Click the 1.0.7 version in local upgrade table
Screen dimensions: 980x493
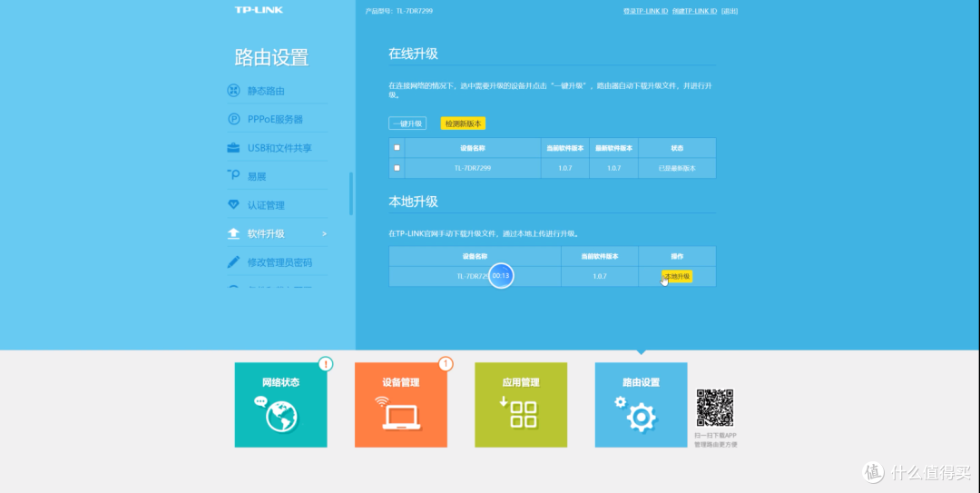pyautogui.click(x=600, y=276)
